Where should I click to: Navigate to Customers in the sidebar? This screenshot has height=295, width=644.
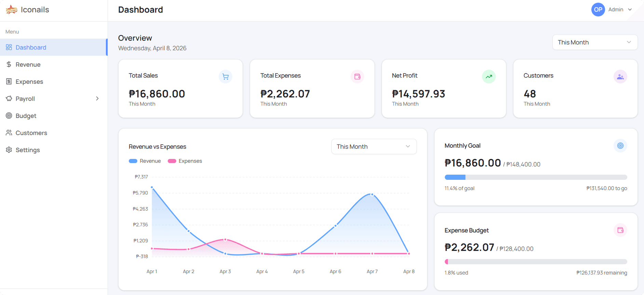pos(31,133)
